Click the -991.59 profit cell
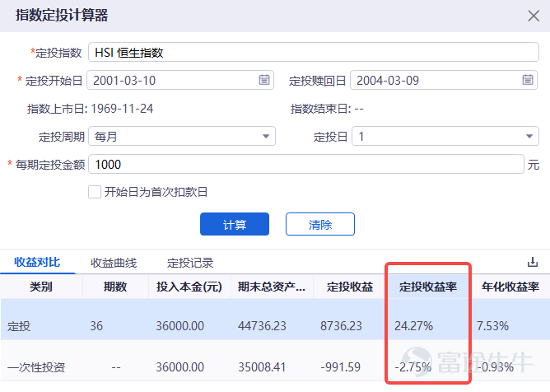 [x=341, y=367]
